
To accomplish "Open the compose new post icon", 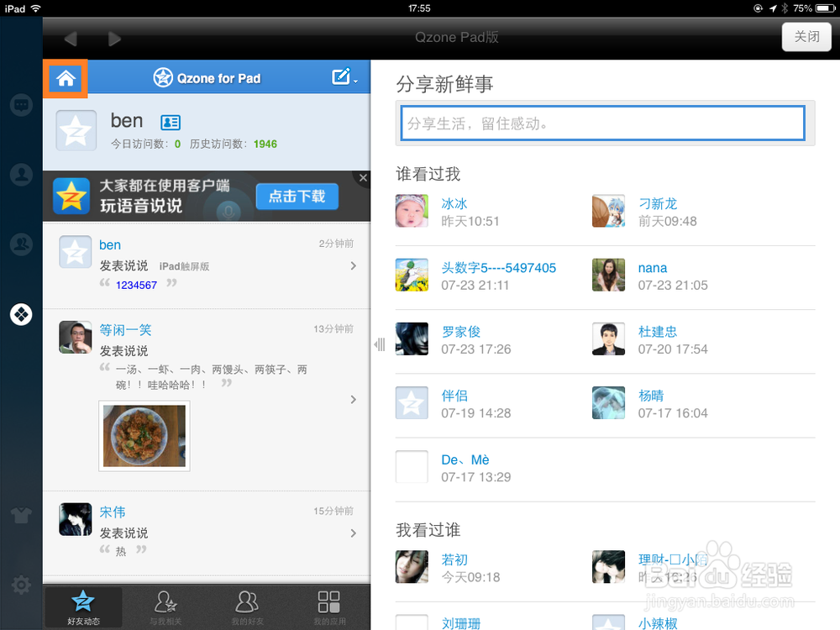I will (x=339, y=76).
